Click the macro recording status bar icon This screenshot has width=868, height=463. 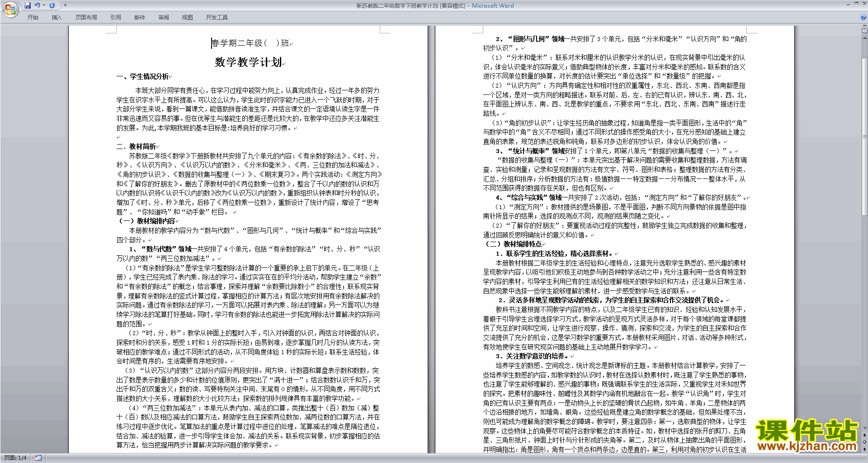[x=38, y=458]
